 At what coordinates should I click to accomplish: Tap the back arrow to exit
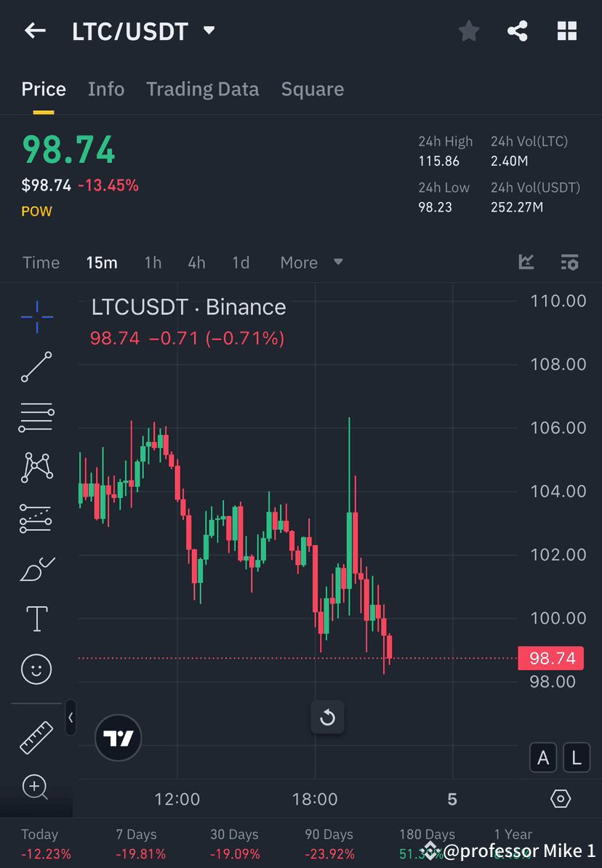click(x=35, y=31)
